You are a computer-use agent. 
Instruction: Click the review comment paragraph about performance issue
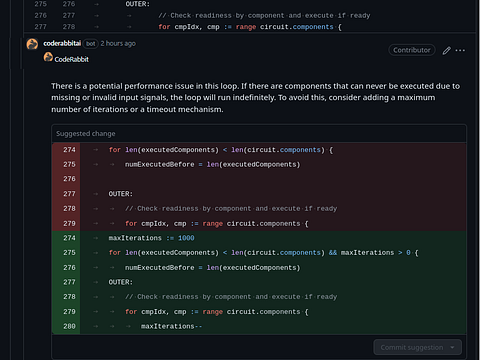[255, 98]
